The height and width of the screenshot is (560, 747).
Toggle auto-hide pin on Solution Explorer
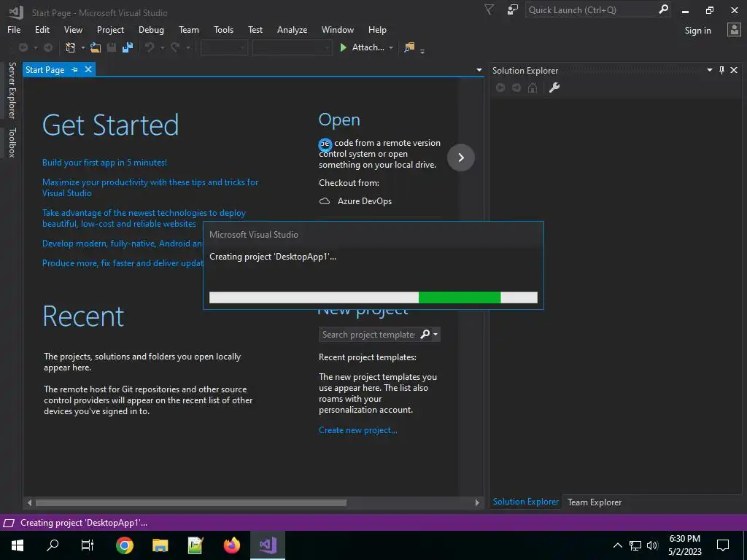[x=721, y=70]
